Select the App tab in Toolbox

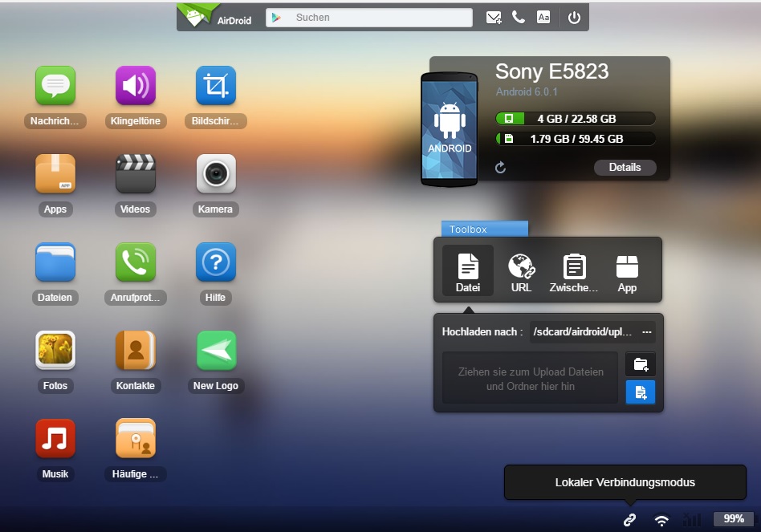627,273
